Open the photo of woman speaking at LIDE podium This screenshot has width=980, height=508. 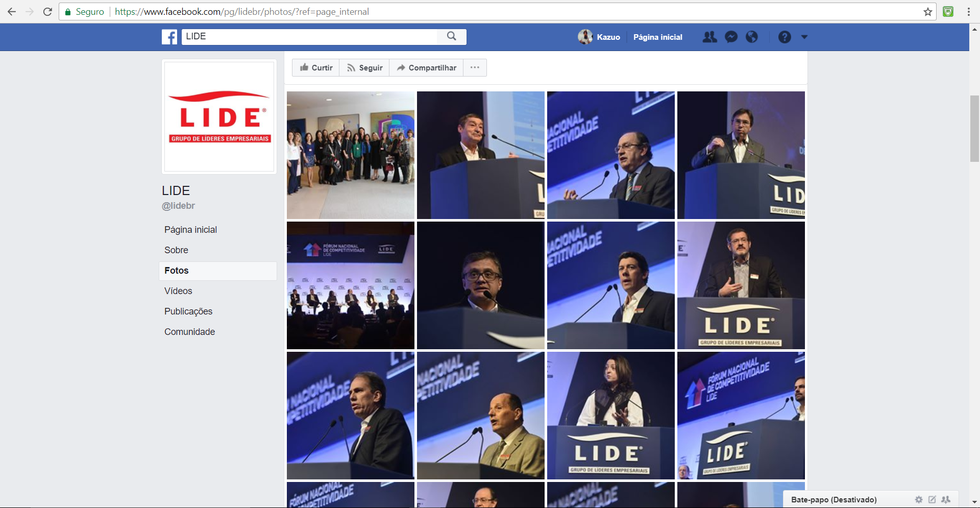coord(611,416)
